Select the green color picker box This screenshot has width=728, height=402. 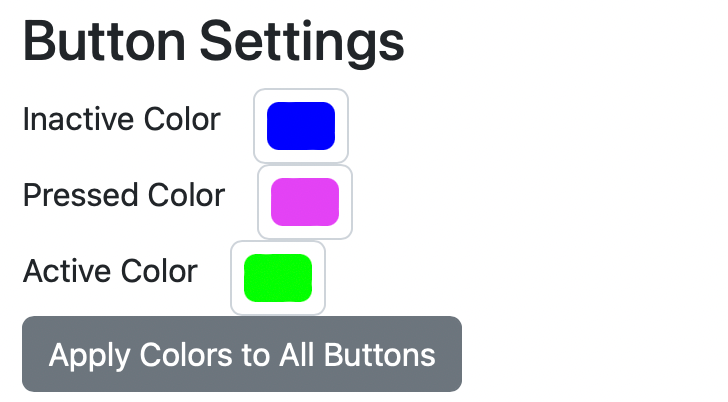(278, 278)
